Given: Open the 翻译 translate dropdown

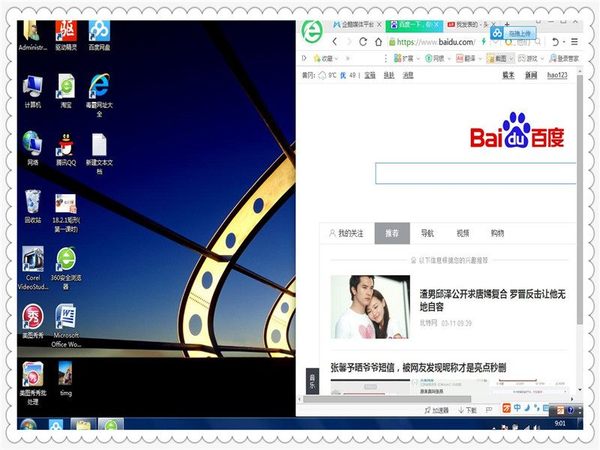Looking at the screenshot, I should (x=469, y=59).
